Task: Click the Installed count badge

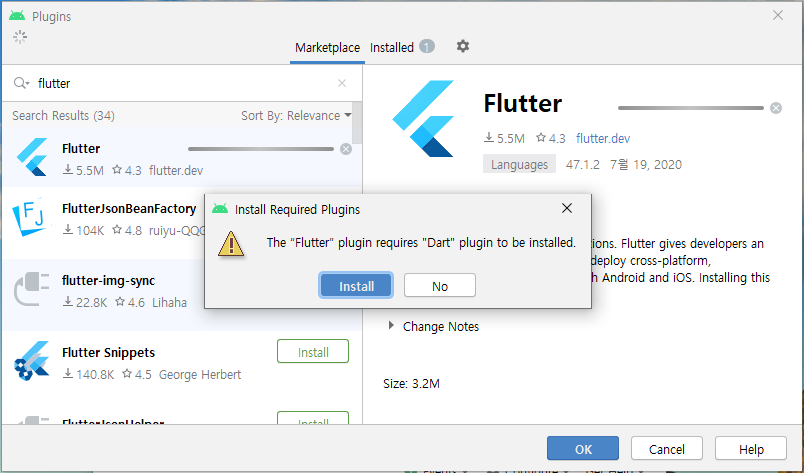Action: (427, 47)
